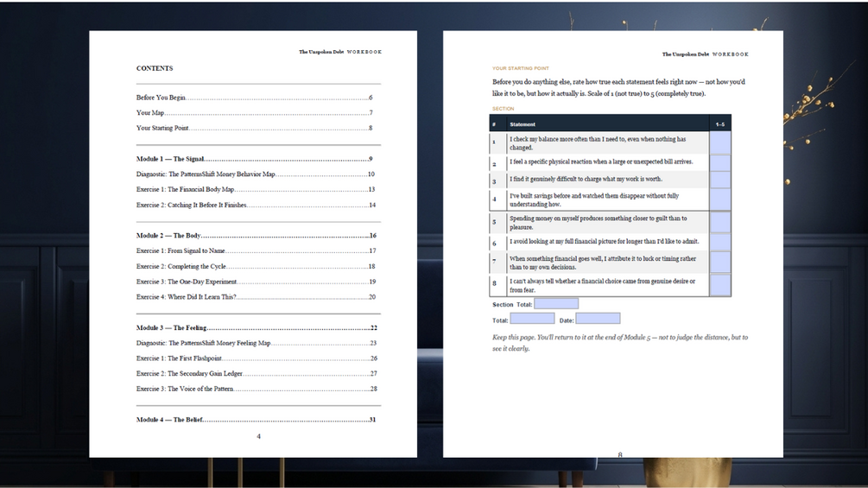
Task: Select 'Exercise 2: Catching It Before It Finishes'
Action: [x=256, y=205]
